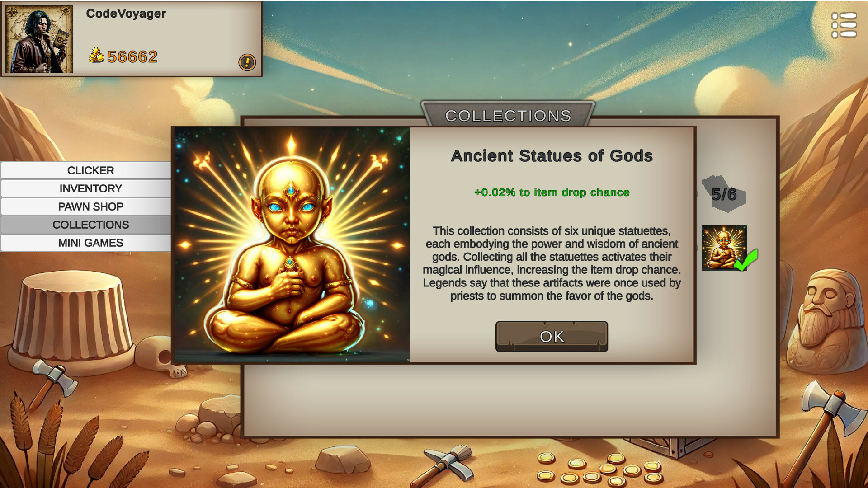868x488 pixels.
Task: Confirm the dialog with the OK button
Action: tap(552, 337)
